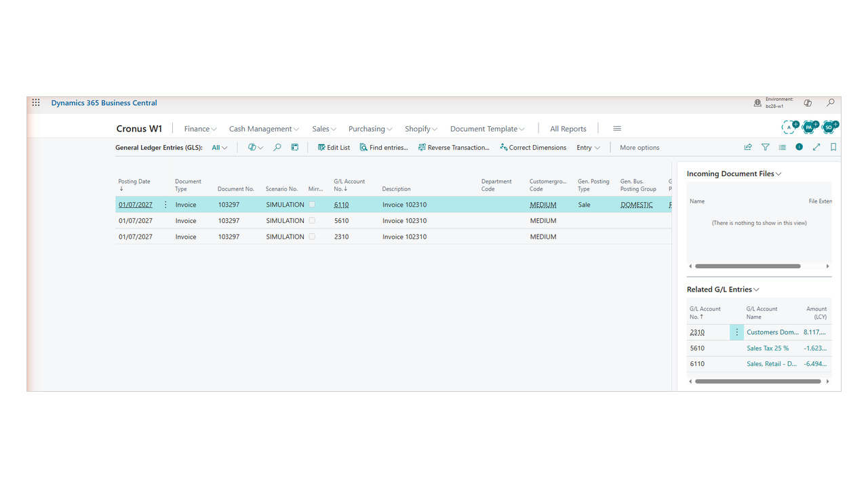868x488 pixels.
Task: Open Customers Dom... account link
Action: tap(772, 332)
